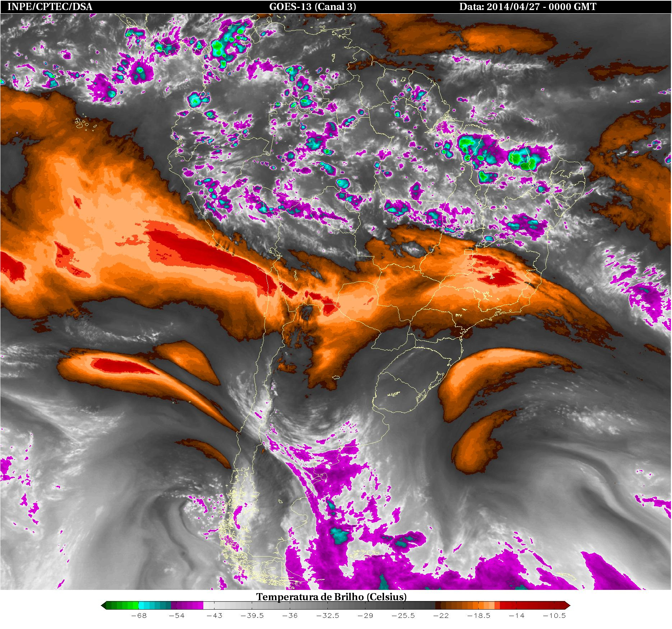This screenshot has height=629, width=672.
Task: Click the Data: 2014/04/27 - 0000 GMT timestamp
Action: click(528, 7)
